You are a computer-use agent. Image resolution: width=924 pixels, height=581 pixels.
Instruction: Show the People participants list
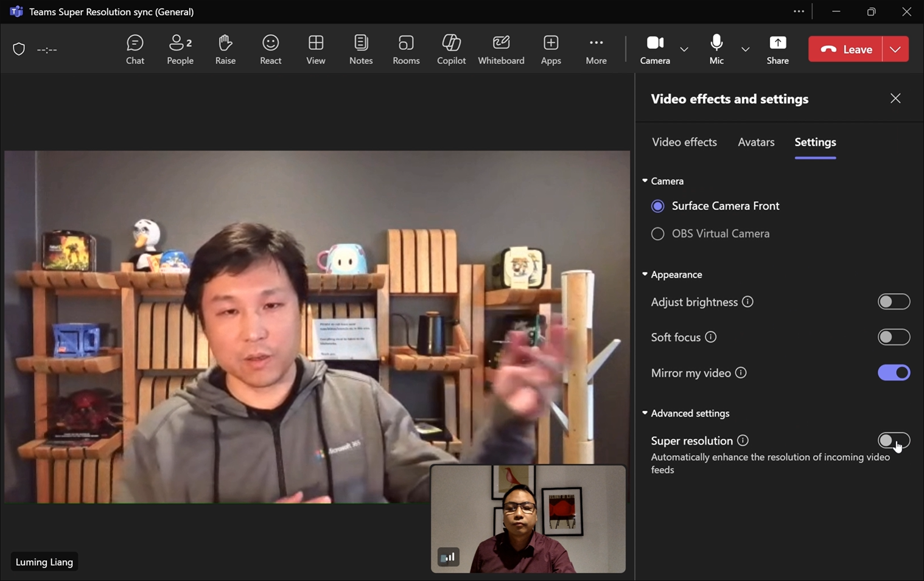180,49
